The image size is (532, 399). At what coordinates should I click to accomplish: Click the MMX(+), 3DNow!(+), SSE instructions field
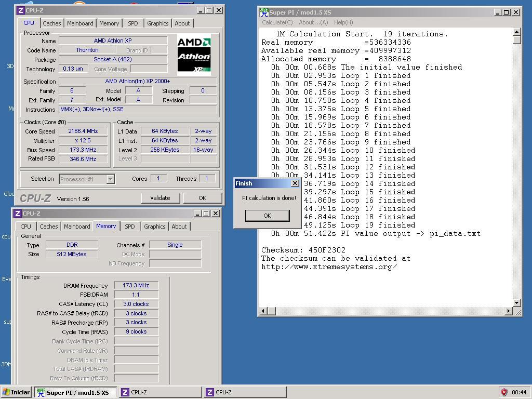tap(137, 109)
